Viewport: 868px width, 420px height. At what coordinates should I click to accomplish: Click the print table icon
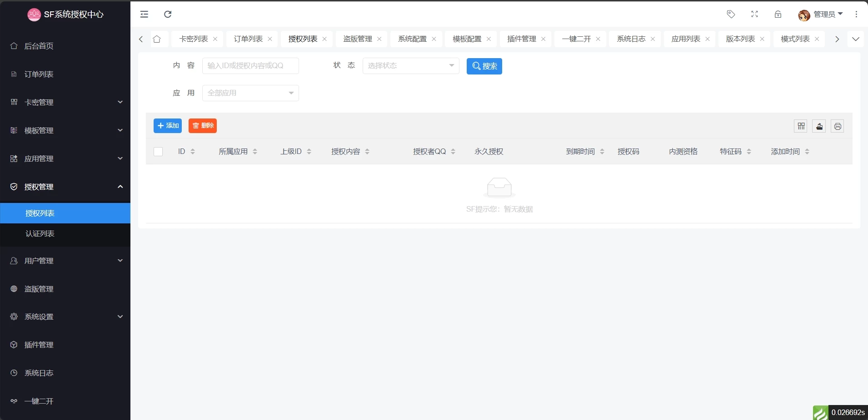pyautogui.click(x=837, y=126)
